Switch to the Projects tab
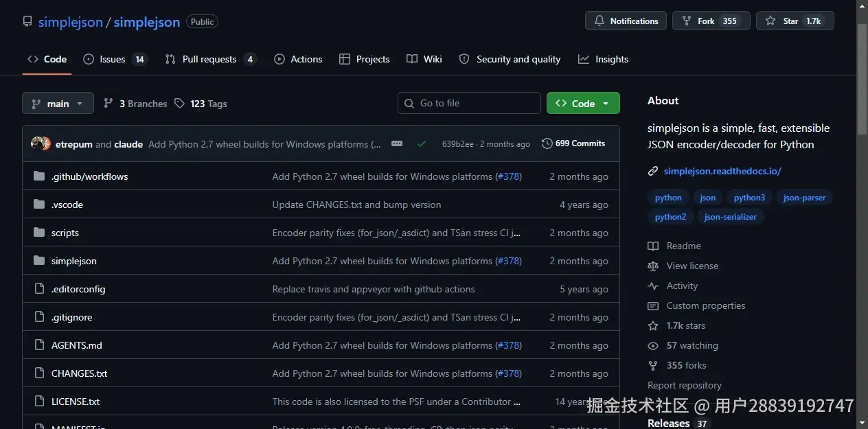This screenshot has height=429, width=868. [x=365, y=59]
